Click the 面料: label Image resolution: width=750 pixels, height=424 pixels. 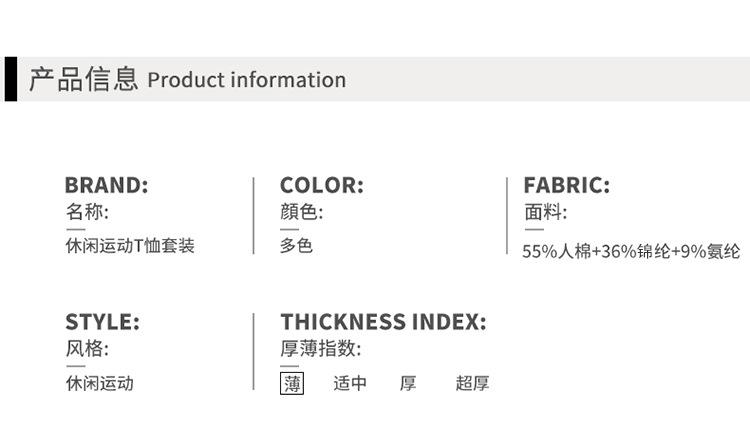pyautogui.click(x=545, y=212)
